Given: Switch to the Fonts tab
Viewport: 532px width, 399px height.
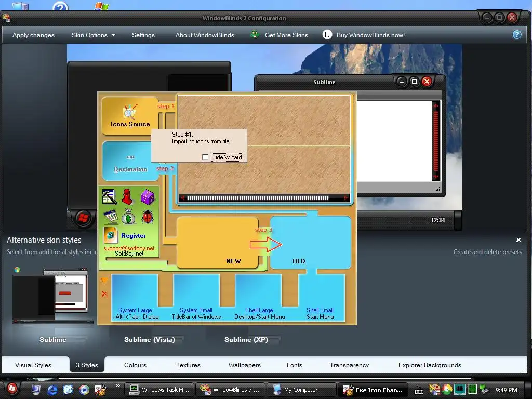Looking at the screenshot, I should point(294,365).
